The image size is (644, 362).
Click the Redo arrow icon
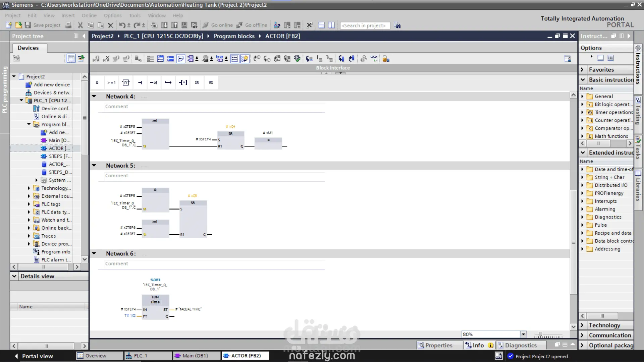click(137, 25)
